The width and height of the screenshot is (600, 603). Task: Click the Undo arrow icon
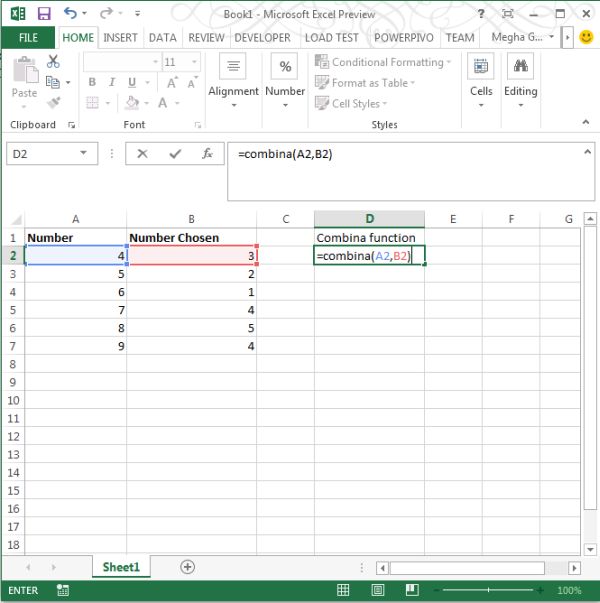pyautogui.click(x=70, y=13)
